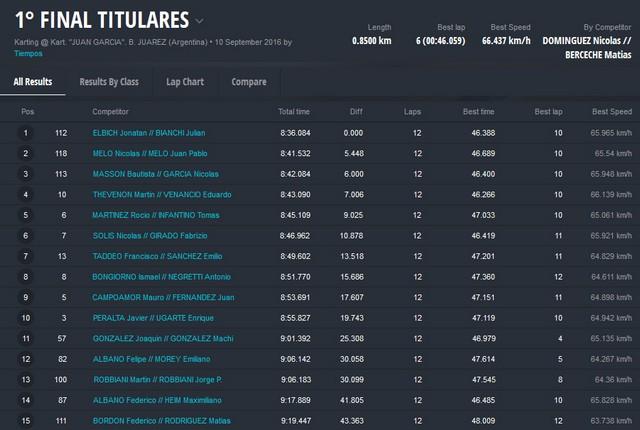Click the Best lap value 6 (00:46.059)
640x430 pixels.
pos(440,41)
